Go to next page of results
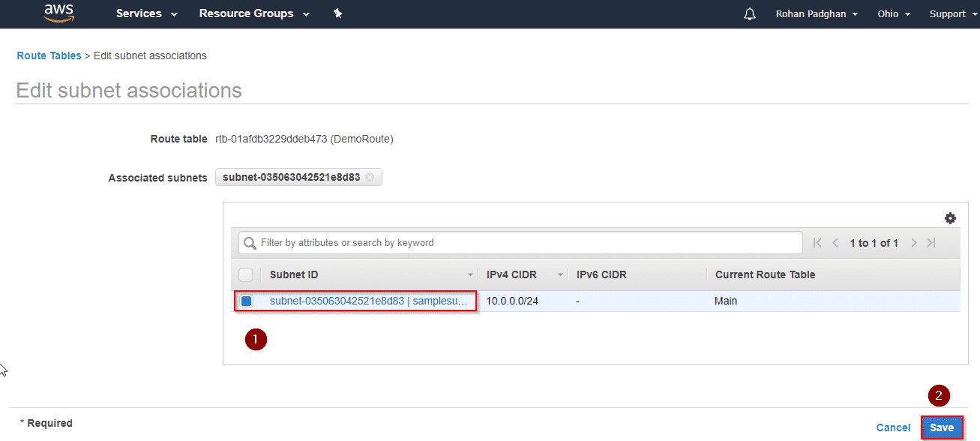980x441 pixels. click(x=913, y=243)
